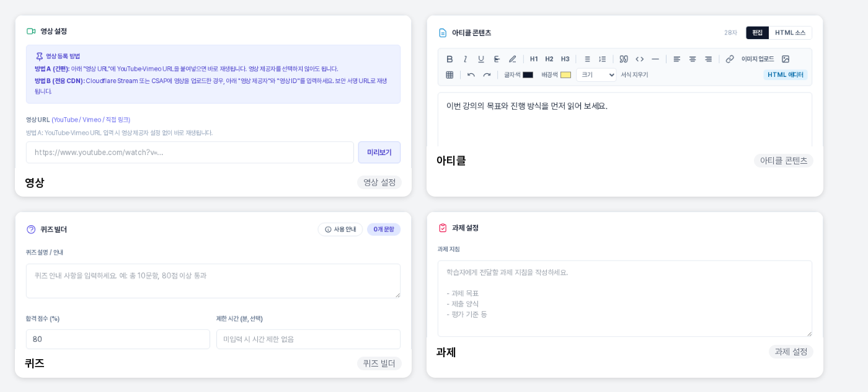The width and height of the screenshot is (868, 392).
Task: Click the 퀴즈 card title
Action: tap(35, 363)
